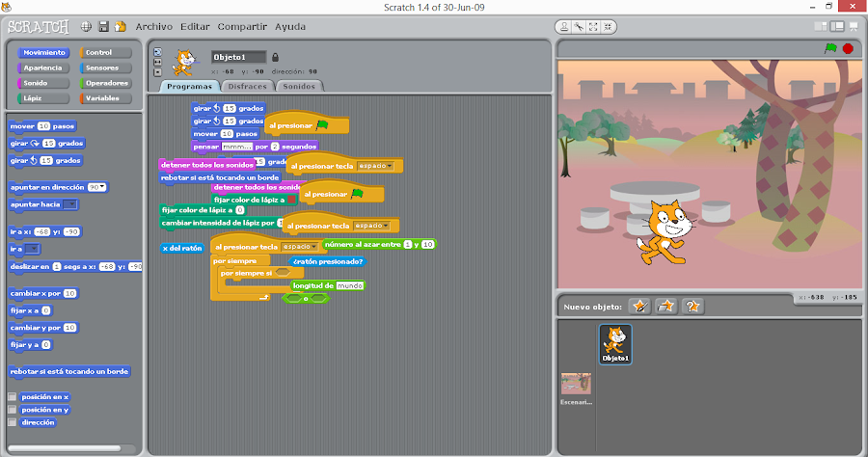Switch to the Sonidos tab
This screenshot has height=457, width=868.
coord(299,87)
